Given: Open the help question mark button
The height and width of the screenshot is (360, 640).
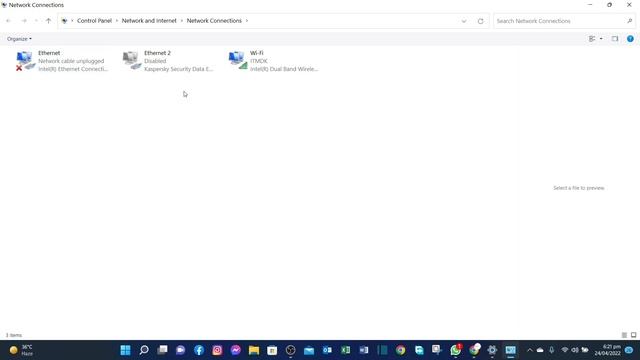Looking at the screenshot, I should 630,39.
